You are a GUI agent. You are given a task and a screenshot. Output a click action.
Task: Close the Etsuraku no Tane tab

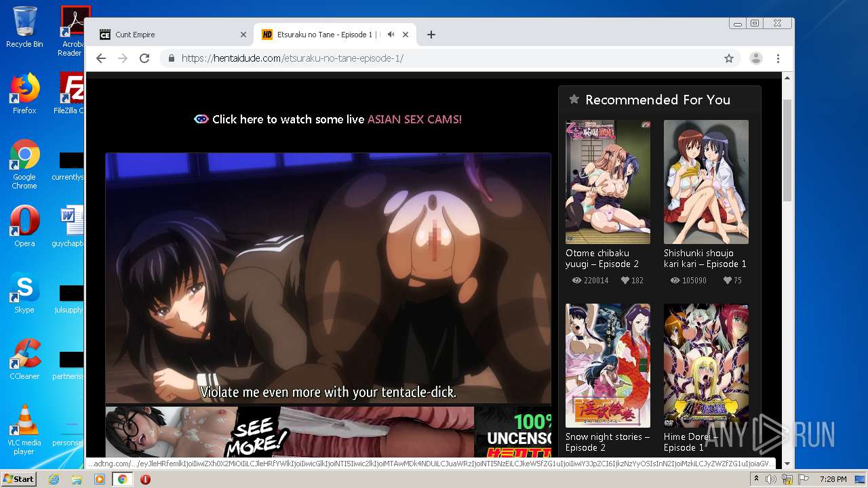pos(406,35)
